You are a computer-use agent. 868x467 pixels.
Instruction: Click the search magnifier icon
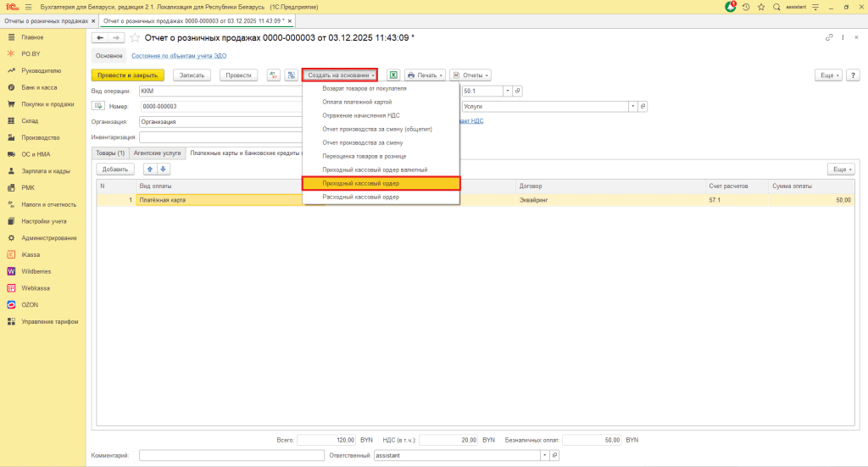[776, 7]
